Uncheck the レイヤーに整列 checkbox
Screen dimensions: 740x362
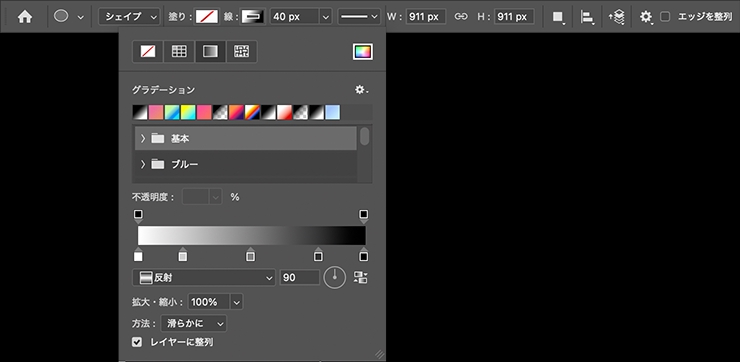[x=137, y=342]
